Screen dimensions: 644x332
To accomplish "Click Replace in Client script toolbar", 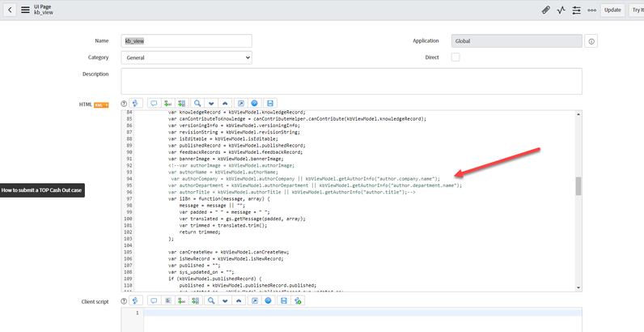I will click(x=182, y=301).
